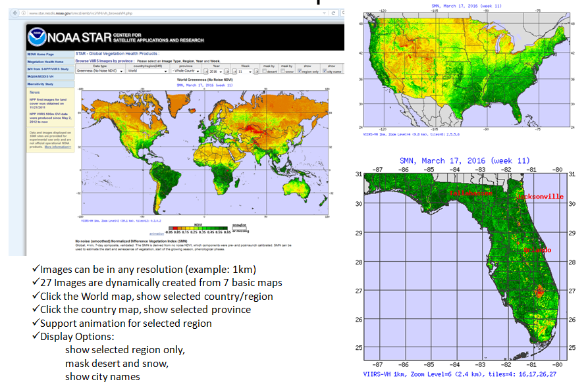Disable the show city name checkbox
This screenshot has width=588, height=390.
coord(325,70)
